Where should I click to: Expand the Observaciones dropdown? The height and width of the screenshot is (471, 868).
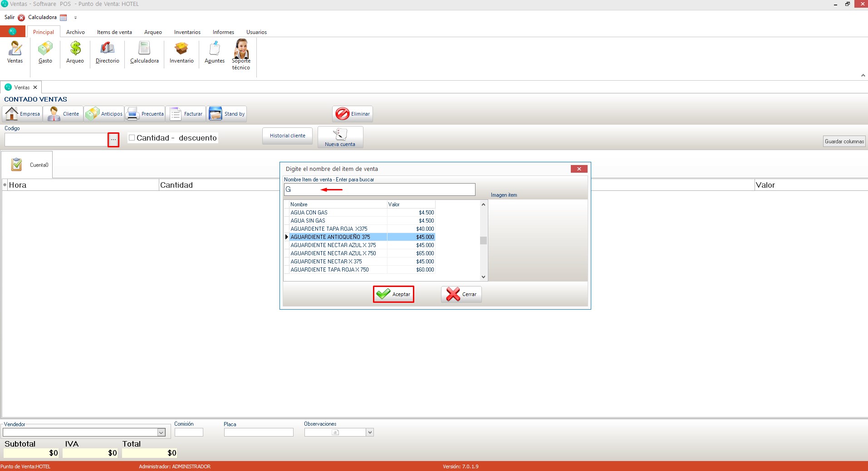[370, 432]
